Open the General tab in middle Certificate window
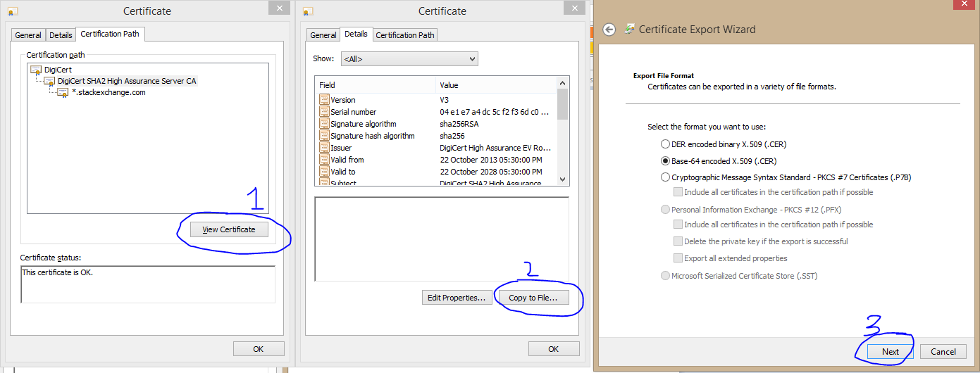 coord(323,35)
